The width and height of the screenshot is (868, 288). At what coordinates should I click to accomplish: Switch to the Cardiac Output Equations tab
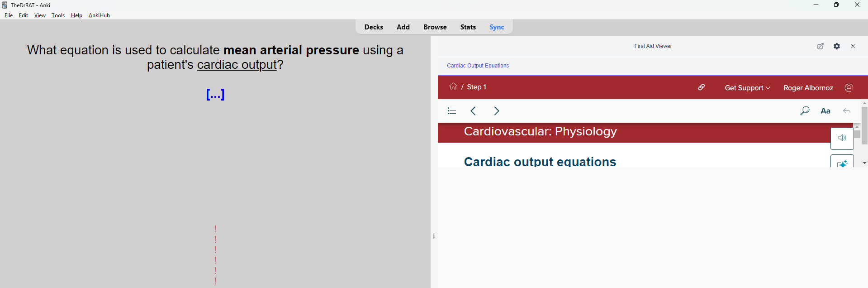(478, 66)
